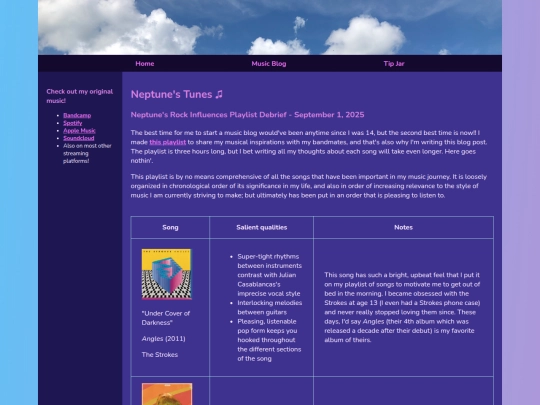Screen dimensions: 540x405
Task: Click 'Check out my original music!' sidebar heading
Action: pyautogui.click(x=80, y=96)
